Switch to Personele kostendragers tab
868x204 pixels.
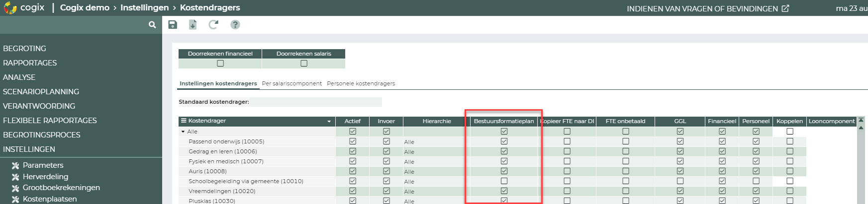coord(361,83)
